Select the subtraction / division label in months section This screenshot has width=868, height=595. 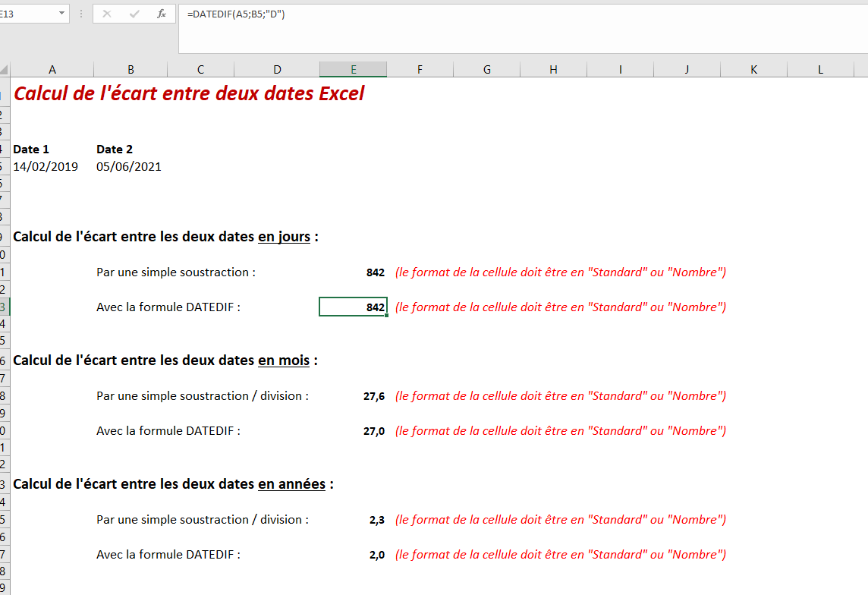[203, 396]
